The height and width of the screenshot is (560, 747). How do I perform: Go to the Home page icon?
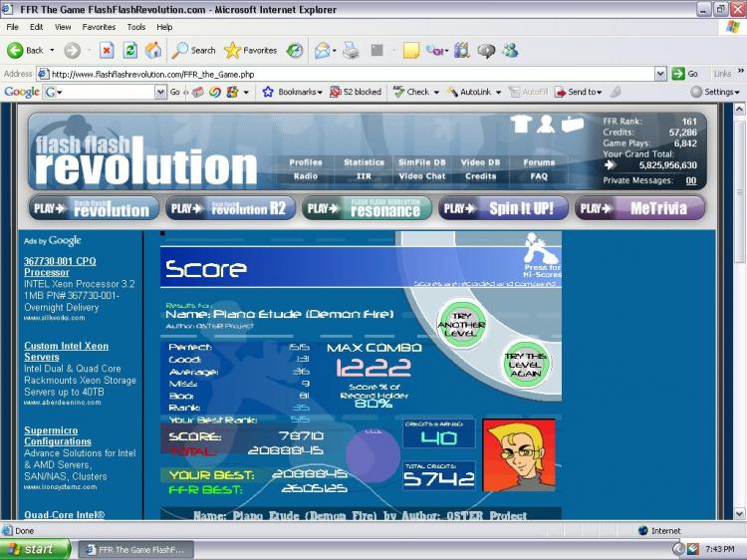[x=153, y=50]
